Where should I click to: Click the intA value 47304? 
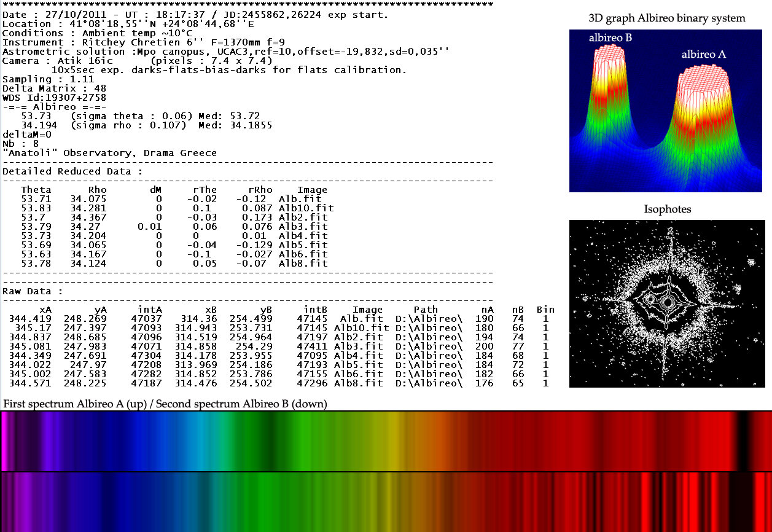coord(147,356)
